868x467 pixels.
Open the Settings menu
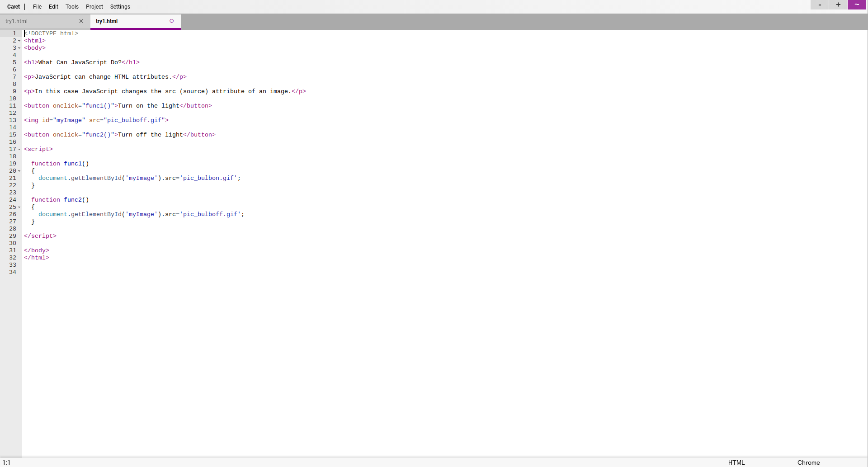click(120, 7)
